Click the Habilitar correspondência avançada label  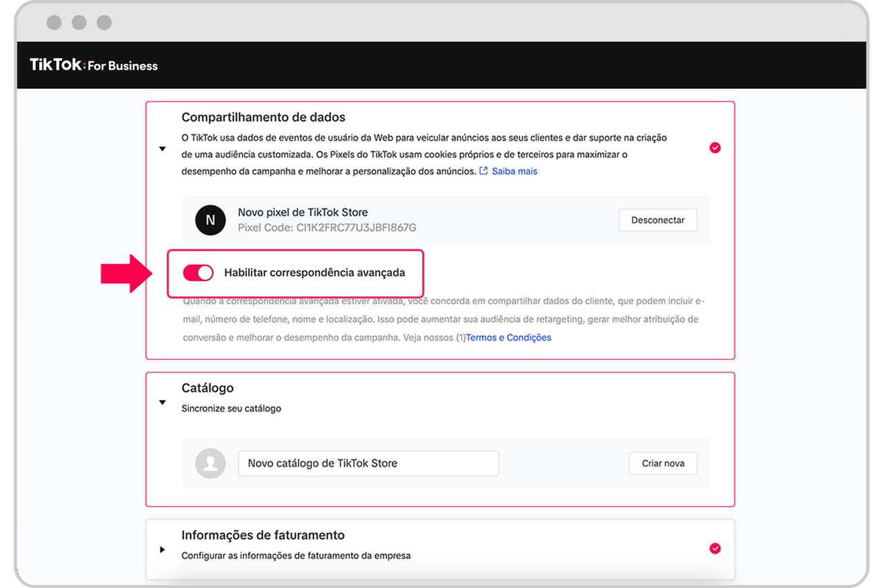315,273
